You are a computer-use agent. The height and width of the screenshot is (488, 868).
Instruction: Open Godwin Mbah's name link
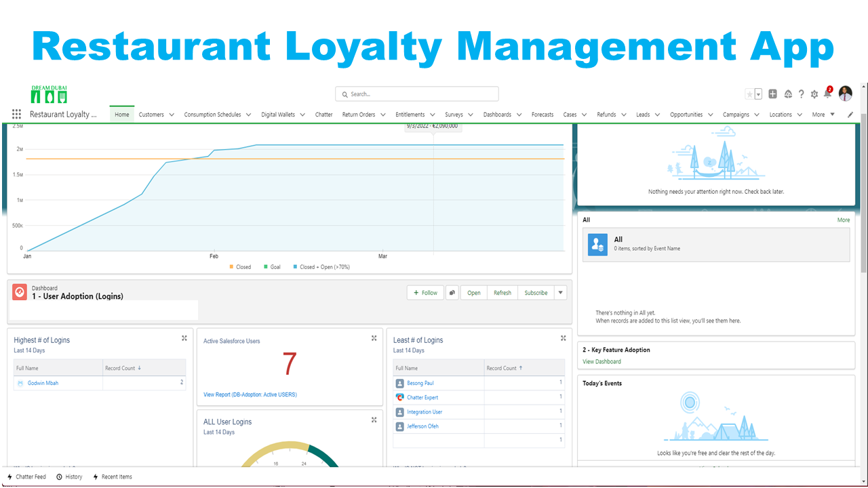43,383
